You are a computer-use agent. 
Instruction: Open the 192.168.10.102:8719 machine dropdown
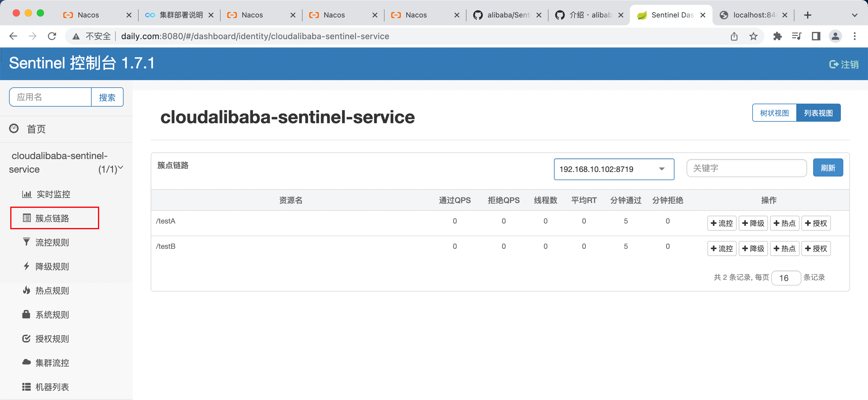pyautogui.click(x=614, y=169)
